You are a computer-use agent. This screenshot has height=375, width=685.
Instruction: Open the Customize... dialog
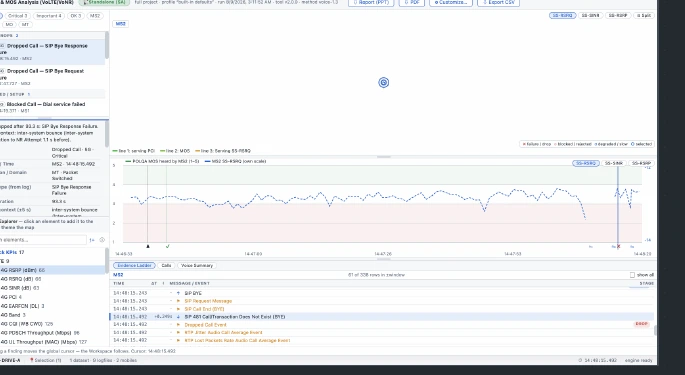point(451,3)
